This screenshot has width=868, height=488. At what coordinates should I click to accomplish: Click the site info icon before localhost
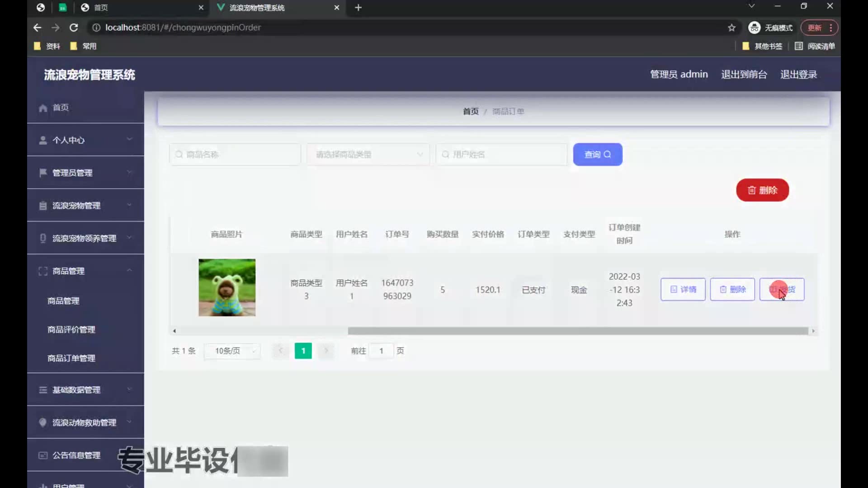pos(96,28)
